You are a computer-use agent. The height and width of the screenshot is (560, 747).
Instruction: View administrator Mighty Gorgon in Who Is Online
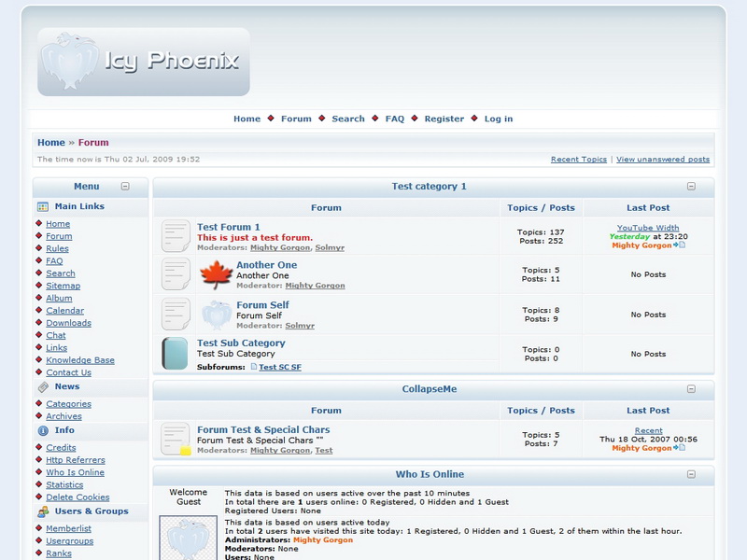[323, 540]
